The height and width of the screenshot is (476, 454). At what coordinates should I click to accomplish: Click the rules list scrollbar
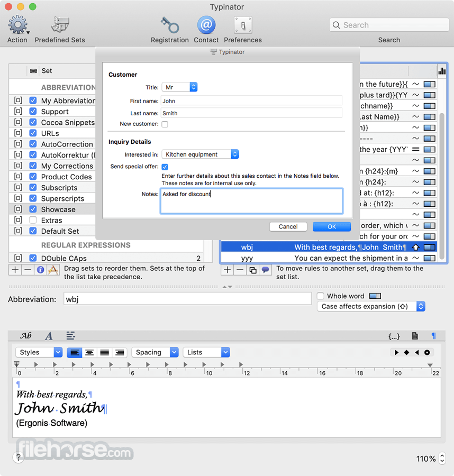coord(442,185)
